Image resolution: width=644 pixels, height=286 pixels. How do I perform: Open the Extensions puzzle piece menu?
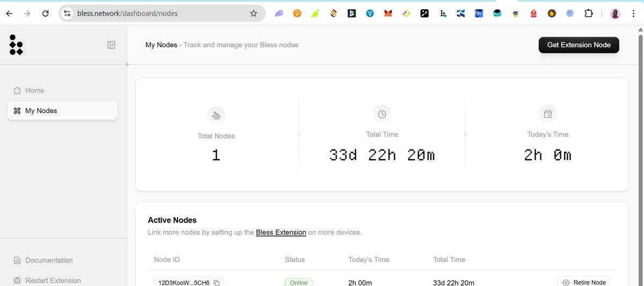point(589,13)
